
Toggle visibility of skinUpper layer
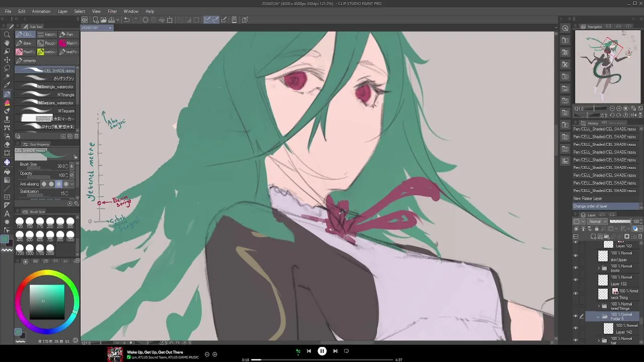click(x=576, y=256)
